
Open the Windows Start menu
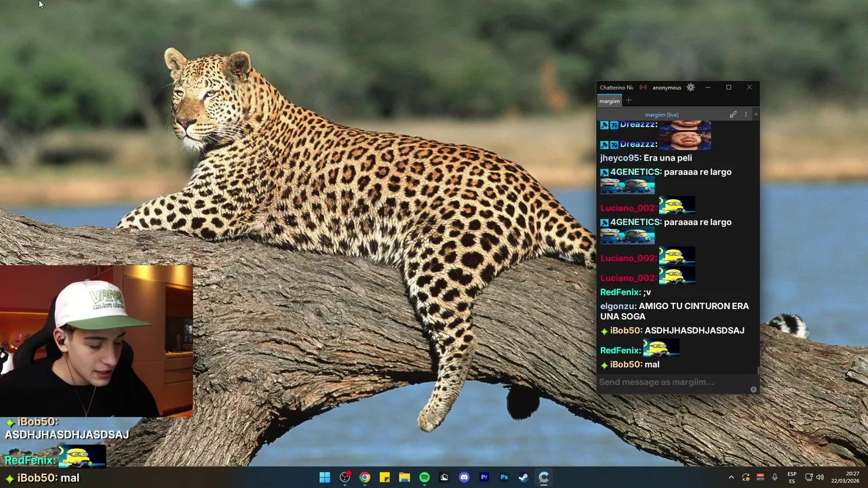pyautogui.click(x=325, y=478)
